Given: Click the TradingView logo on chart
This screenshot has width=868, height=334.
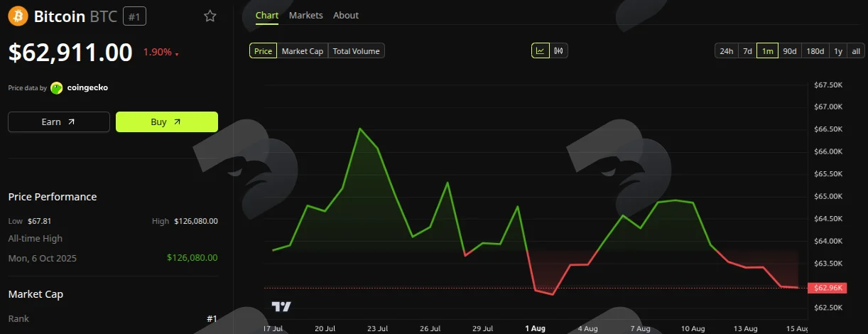Looking at the screenshot, I should 281,307.
